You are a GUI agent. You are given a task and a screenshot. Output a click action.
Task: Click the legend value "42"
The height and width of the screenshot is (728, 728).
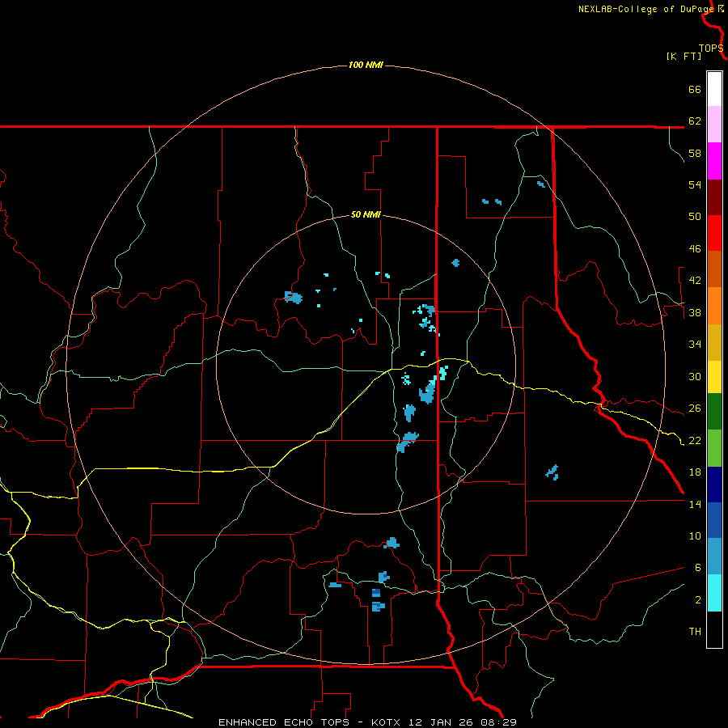pyautogui.click(x=695, y=281)
